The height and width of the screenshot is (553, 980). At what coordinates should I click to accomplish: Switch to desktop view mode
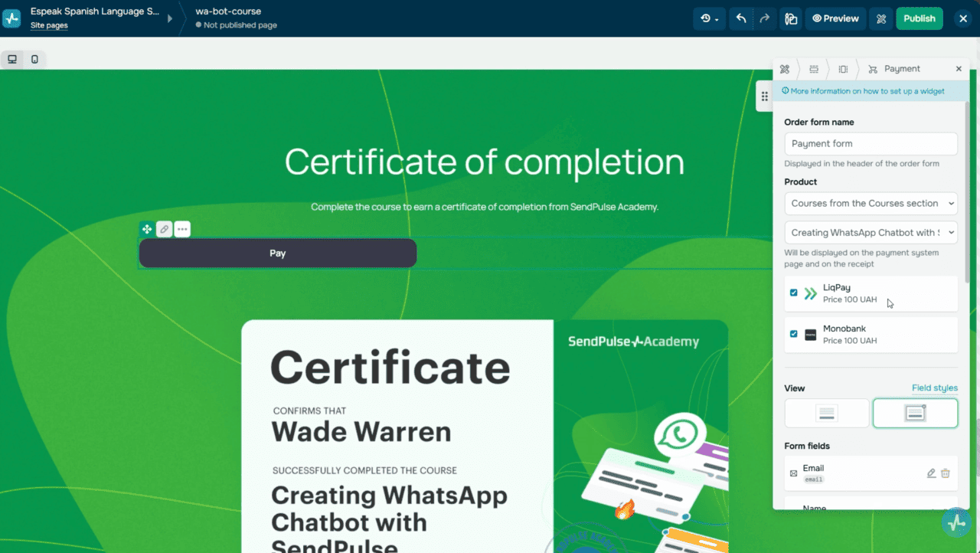pos(12,59)
